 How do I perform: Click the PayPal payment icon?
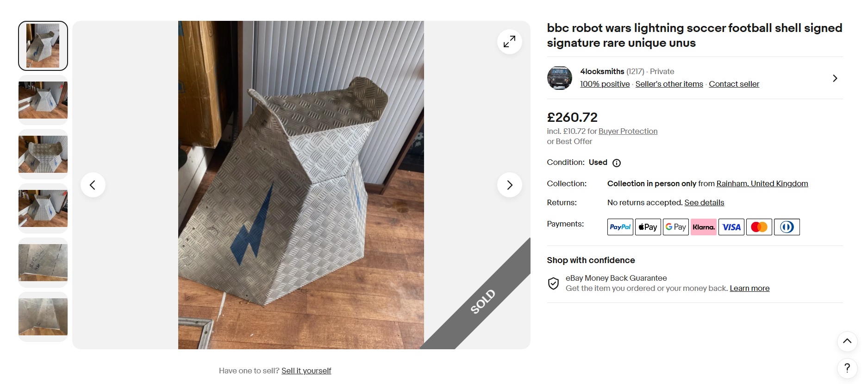tap(620, 227)
